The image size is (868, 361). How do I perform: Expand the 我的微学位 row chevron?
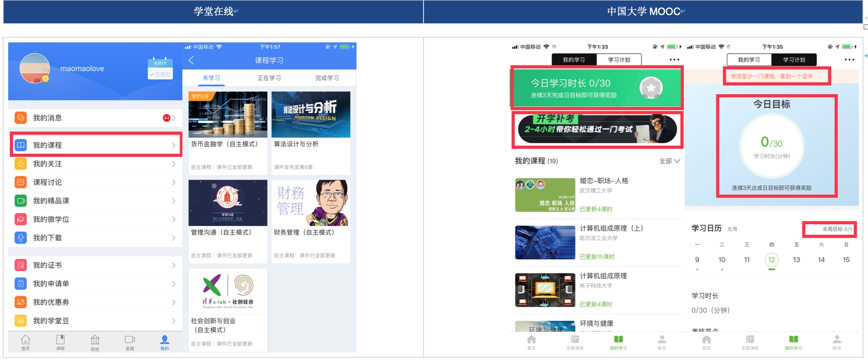pyautogui.click(x=174, y=219)
